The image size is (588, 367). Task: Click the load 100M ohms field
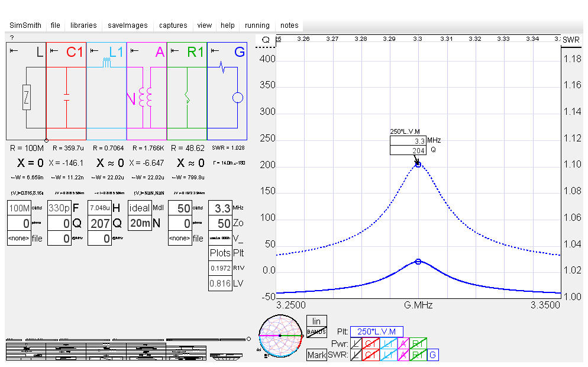pos(19,208)
